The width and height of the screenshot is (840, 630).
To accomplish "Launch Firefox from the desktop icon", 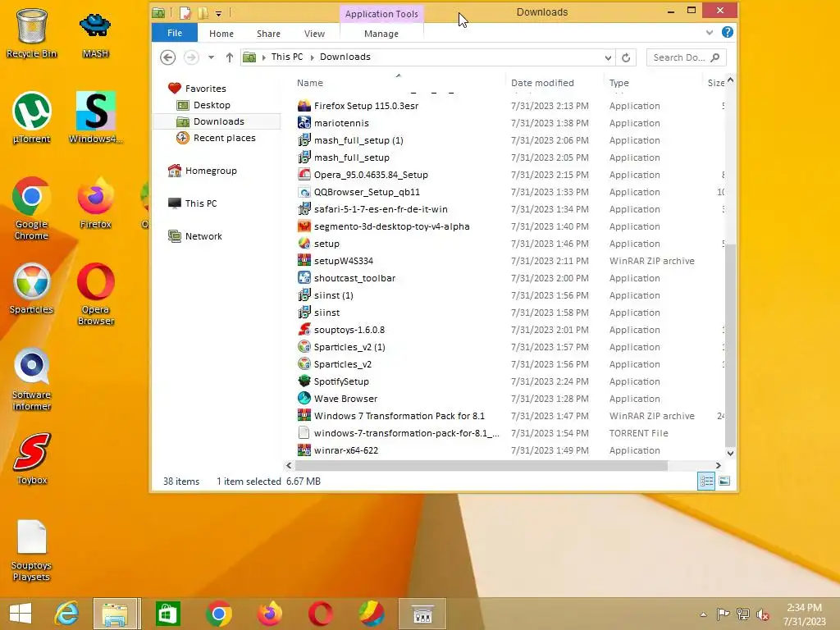I will tap(95, 203).
